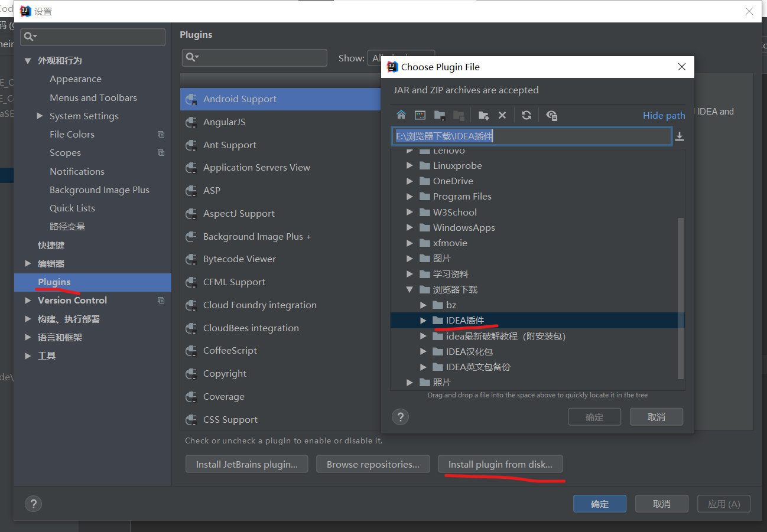Click the Hide path link

[x=664, y=115]
